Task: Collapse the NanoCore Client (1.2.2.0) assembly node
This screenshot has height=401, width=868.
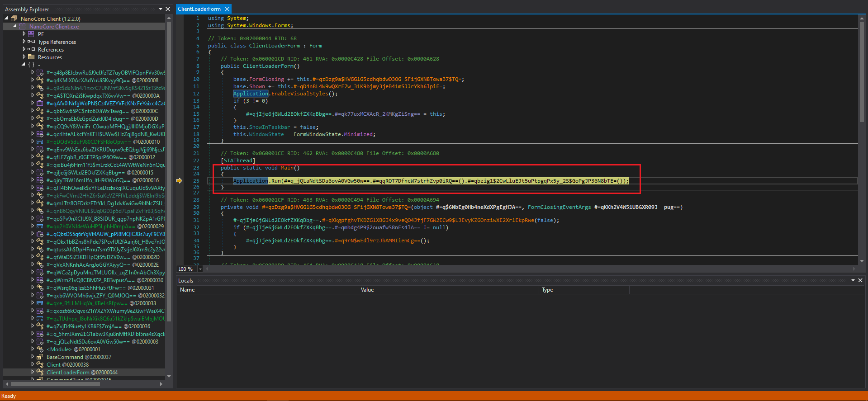Action: [x=6, y=19]
